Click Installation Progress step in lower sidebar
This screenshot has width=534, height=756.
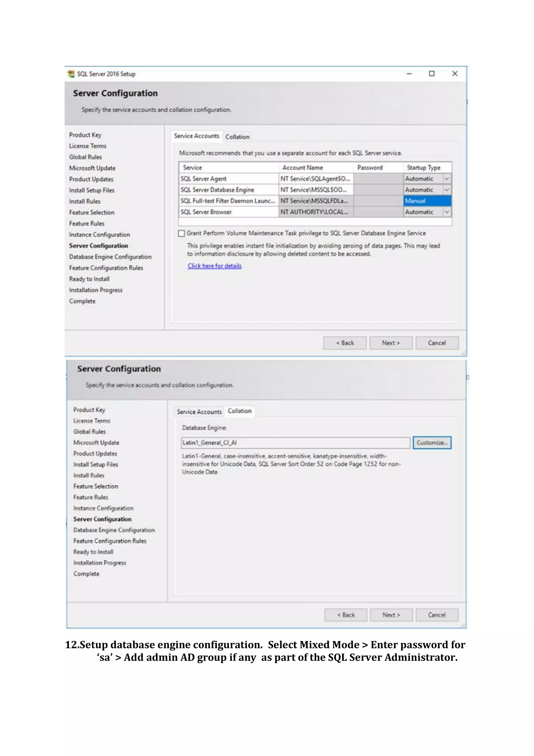click(x=99, y=563)
